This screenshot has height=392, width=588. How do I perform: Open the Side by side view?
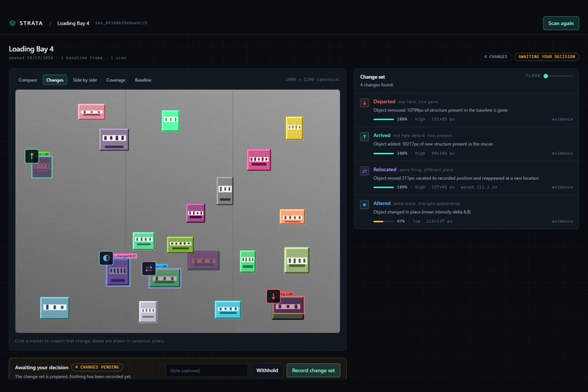click(85, 80)
